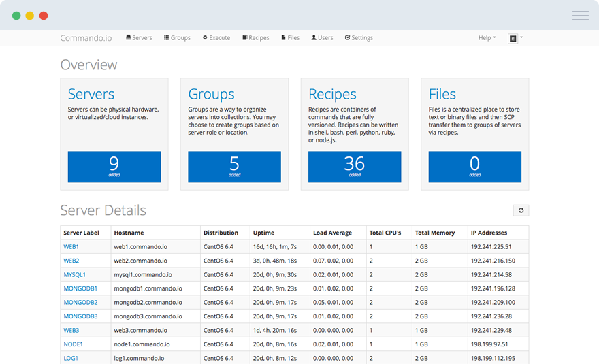Image resolution: width=599 pixels, height=364 pixels.
Task: Click the Groups grid icon in navbar
Action: [166, 38]
